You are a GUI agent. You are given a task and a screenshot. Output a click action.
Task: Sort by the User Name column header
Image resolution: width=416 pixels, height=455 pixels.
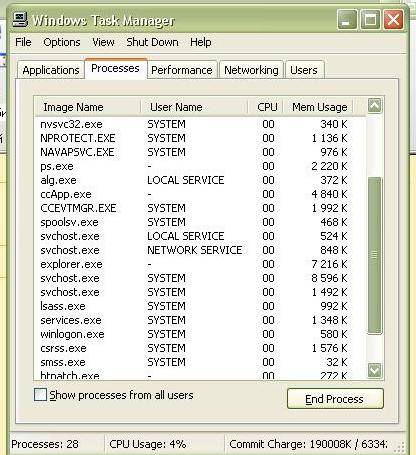tap(194, 107)
